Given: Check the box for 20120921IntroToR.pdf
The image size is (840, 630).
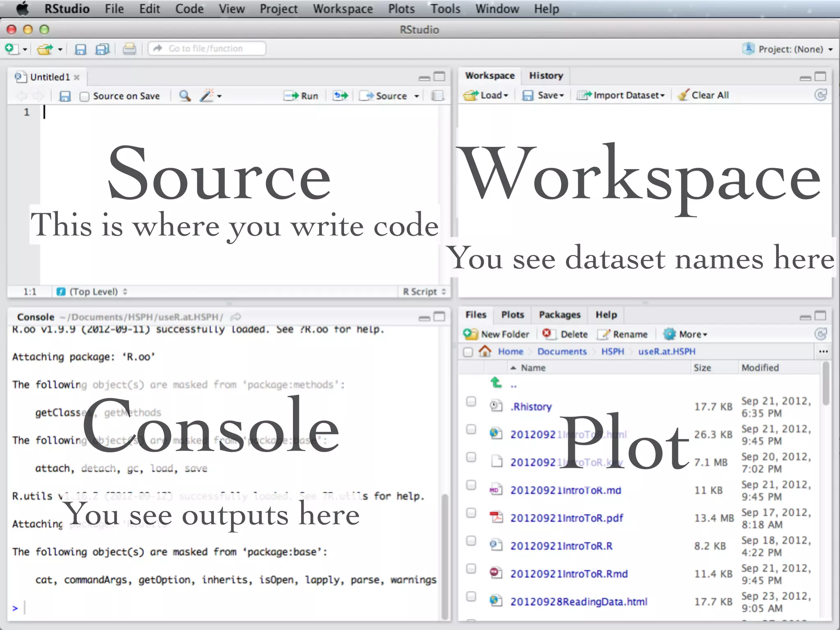Looking at the screenshot, I should pyautogui.click(x=471, y=513).
